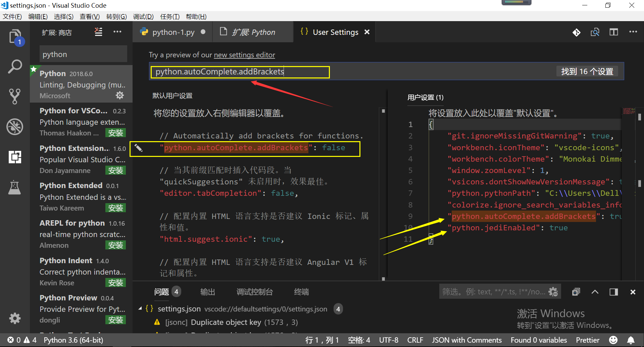The height and width of the screenshot is (347, 644).
Task: Close the bottom panel
Action: 633,292
